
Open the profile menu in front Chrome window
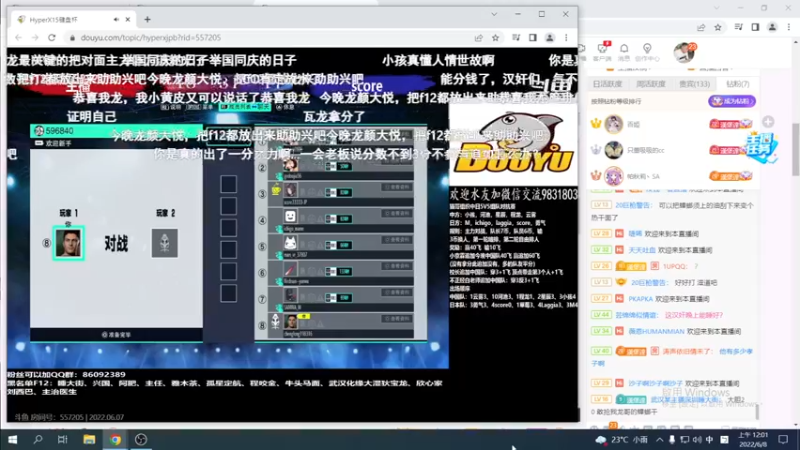tap(549, 38)
